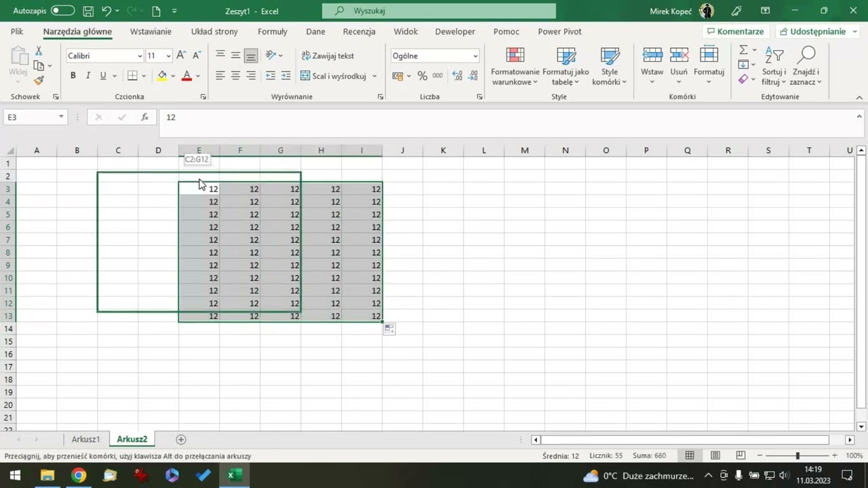The height and width of the screenshot is (488, 868).
Task: Decrease decimal places
Action: 473,76
